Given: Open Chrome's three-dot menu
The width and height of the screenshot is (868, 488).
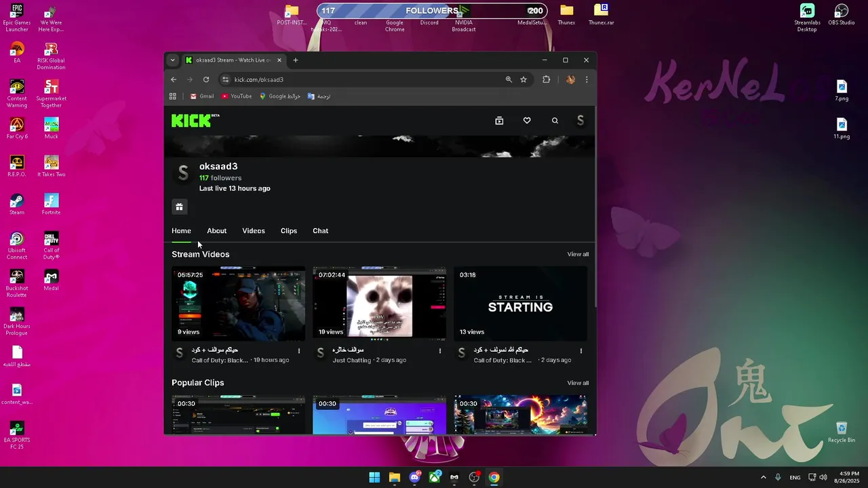Looking at the screenshot, I should tap(587, 79).
